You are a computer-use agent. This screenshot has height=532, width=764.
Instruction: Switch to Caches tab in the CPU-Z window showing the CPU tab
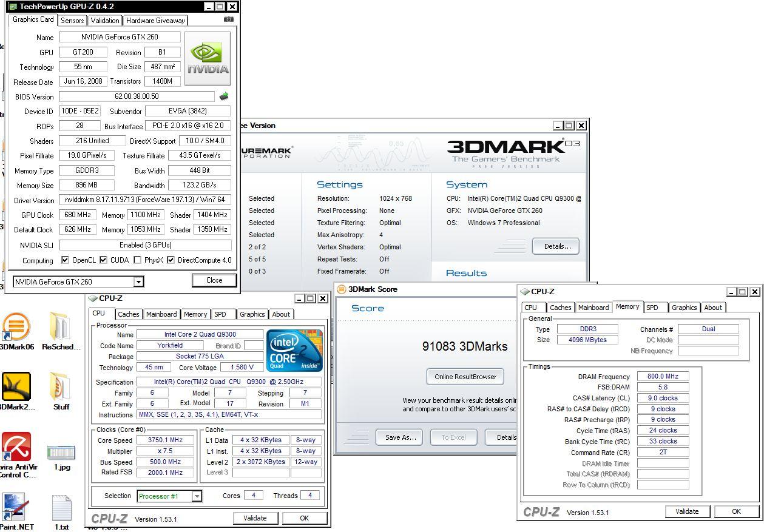[x=128, y=314]
